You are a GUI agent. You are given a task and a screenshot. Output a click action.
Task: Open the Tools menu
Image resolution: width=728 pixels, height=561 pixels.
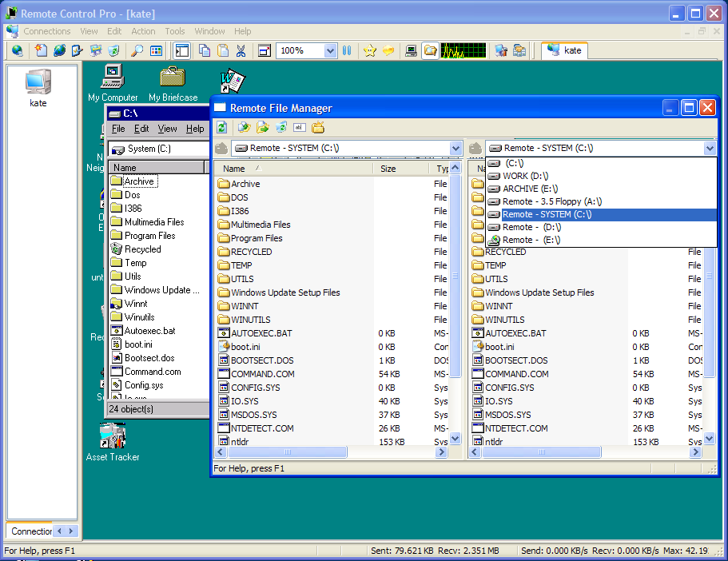tap(174, 31)
